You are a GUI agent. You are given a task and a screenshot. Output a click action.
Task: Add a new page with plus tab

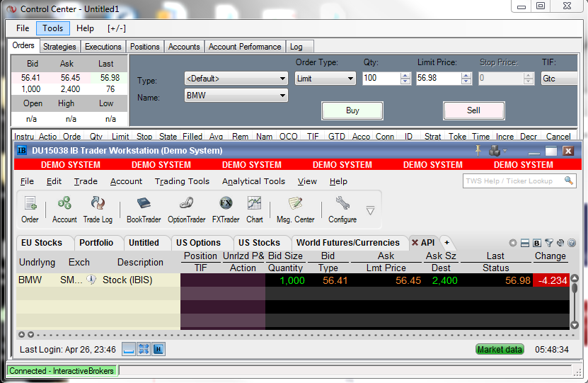[447, 243]
